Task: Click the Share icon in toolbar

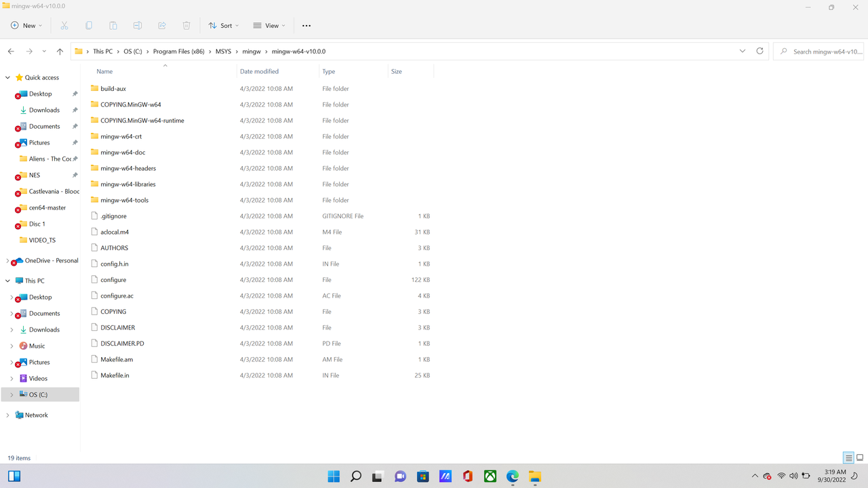Action: 162,26
